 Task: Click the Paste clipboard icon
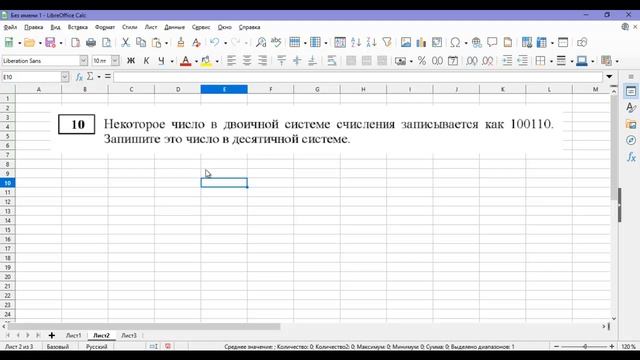pos(156,42)
